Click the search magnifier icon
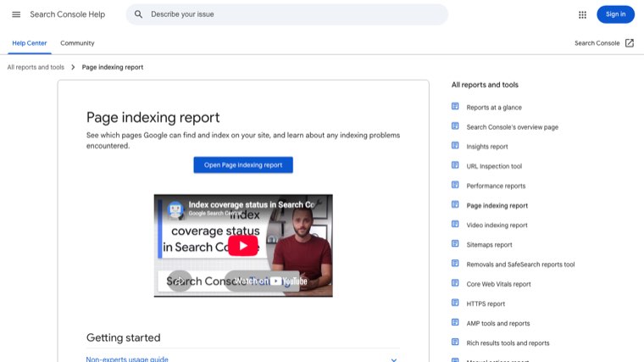The width and height of the screenshot is (644, 362). pos(138,14)
